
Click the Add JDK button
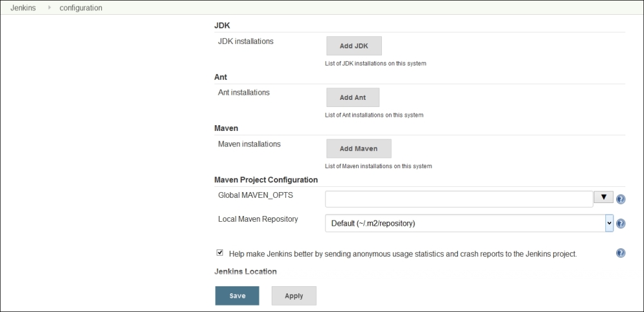click(354, 46)
